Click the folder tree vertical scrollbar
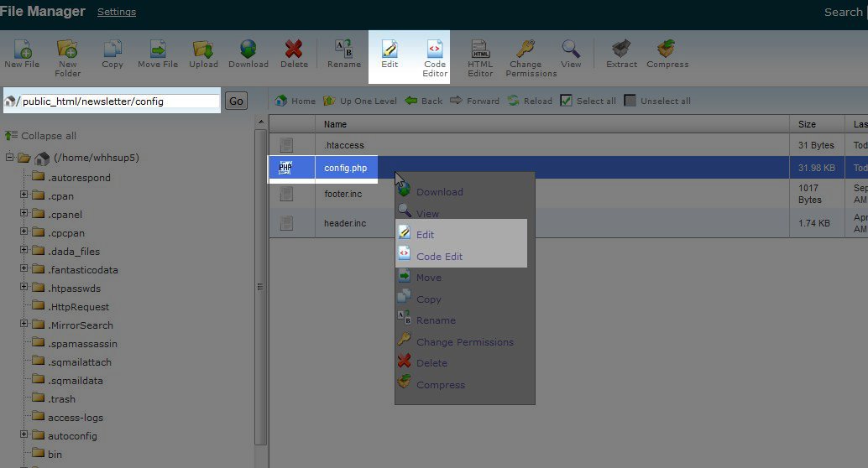The height and width of the screenshot is (468, 868). point(261,285)
